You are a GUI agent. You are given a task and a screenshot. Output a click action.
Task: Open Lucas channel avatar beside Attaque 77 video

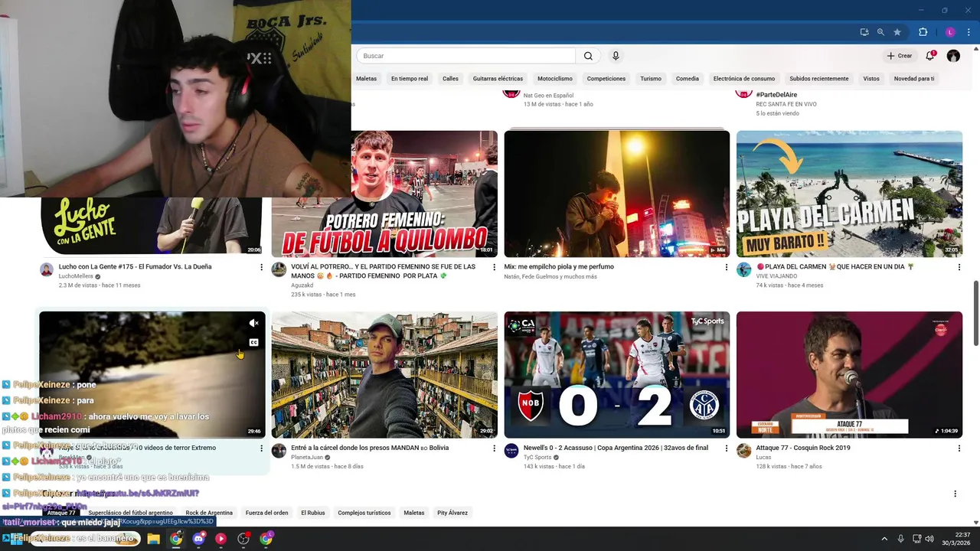(743, 451)
